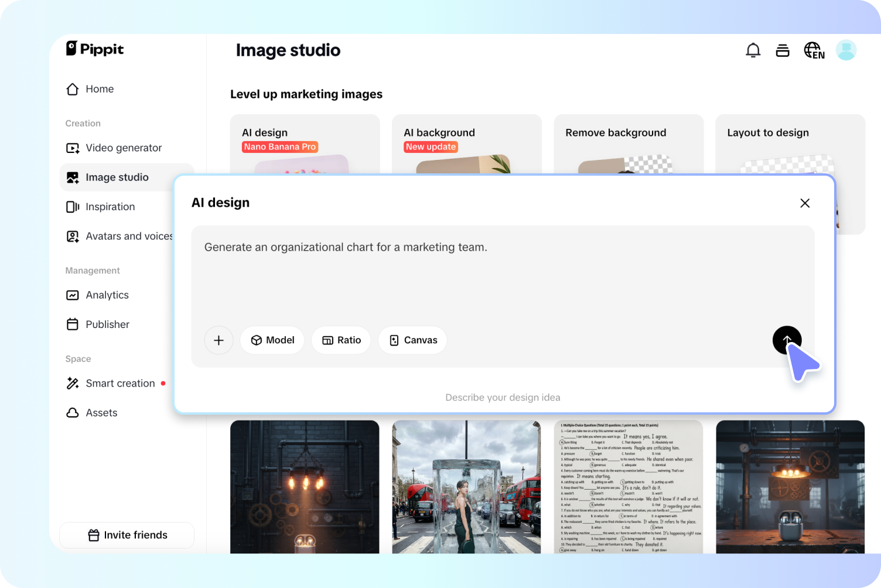Navigate to Home in the sidebar
The height and width of the screenshot is (588, 881).
coord(98,88)
